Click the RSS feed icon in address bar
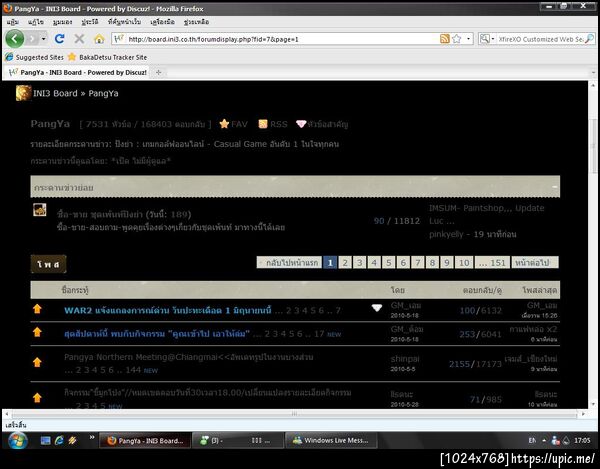600x469 pixels. (x=445, y=39)
